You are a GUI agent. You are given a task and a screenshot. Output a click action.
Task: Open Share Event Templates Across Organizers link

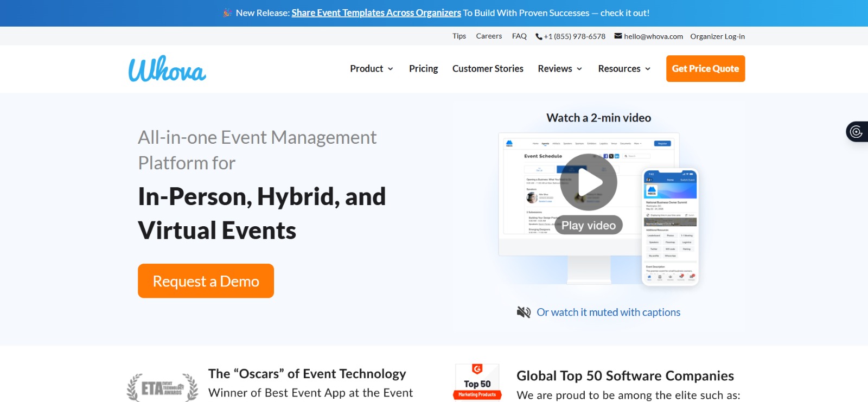tap(376, 13)
